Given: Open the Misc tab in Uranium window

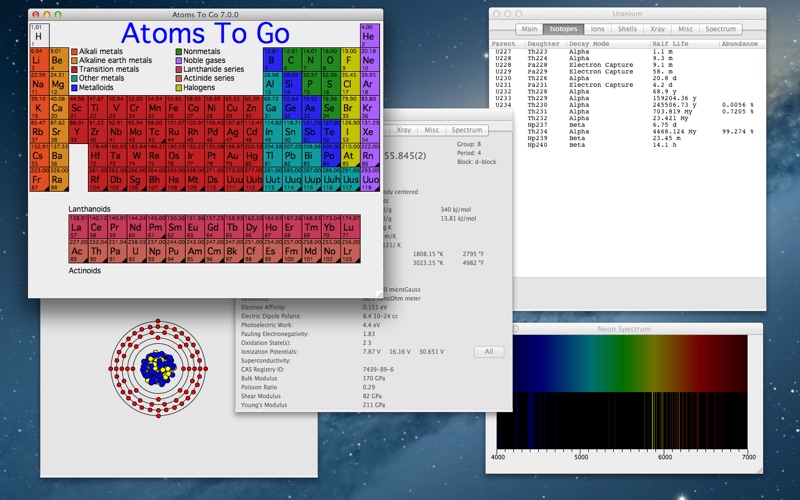Looking at the screenshot, I should point(685,29).
